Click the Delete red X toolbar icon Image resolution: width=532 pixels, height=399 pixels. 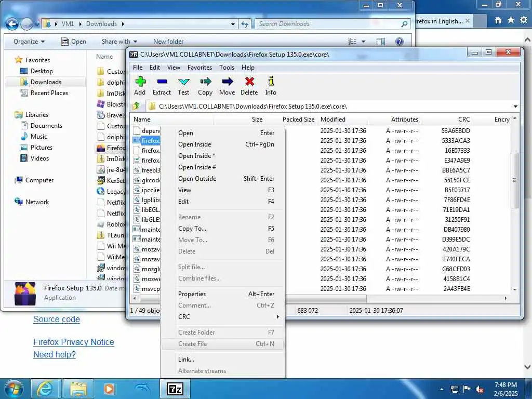point(249,82)
